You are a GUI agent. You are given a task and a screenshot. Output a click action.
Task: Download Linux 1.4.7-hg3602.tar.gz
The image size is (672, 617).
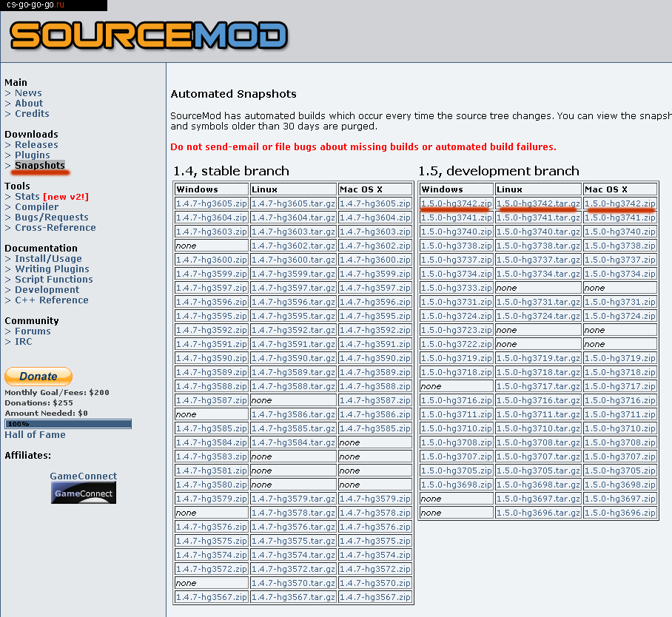pos(294,246)
